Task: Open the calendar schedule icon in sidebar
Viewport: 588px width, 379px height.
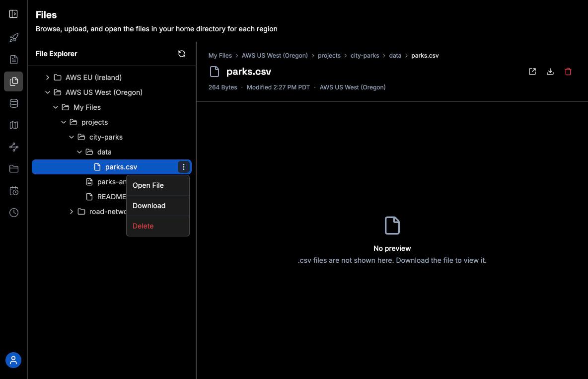Action: point(13,191)
